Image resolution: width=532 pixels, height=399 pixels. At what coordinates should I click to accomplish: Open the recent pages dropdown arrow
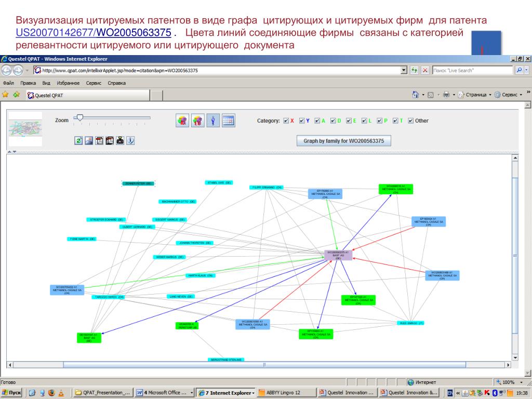coord(27,71)
